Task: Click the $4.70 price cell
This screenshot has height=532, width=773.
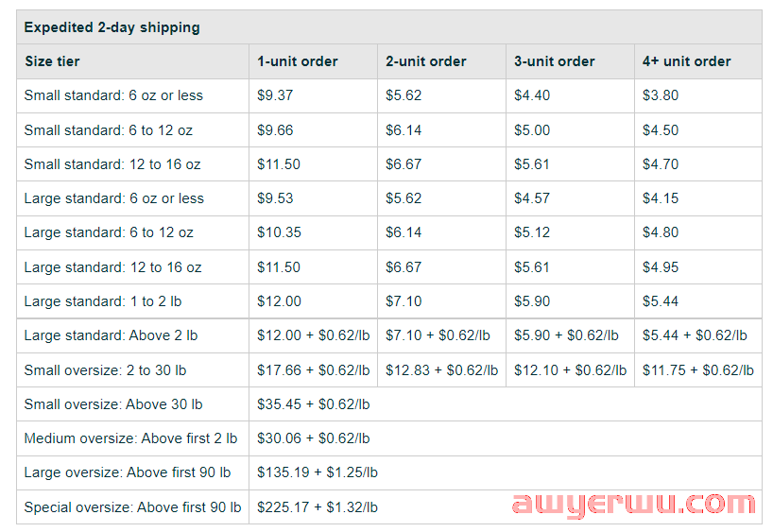Action: [660, 164]
